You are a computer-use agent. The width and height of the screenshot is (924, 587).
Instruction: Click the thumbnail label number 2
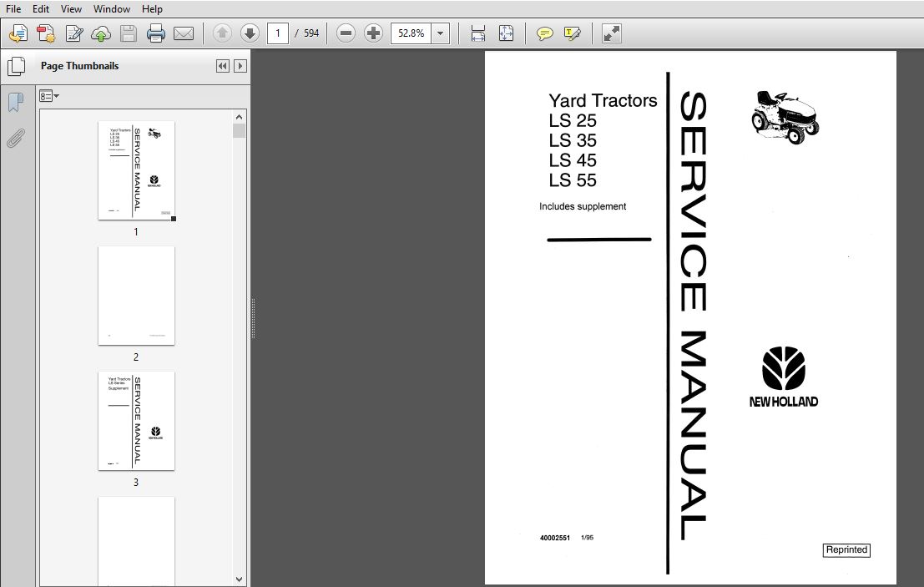tap(135, 357)
